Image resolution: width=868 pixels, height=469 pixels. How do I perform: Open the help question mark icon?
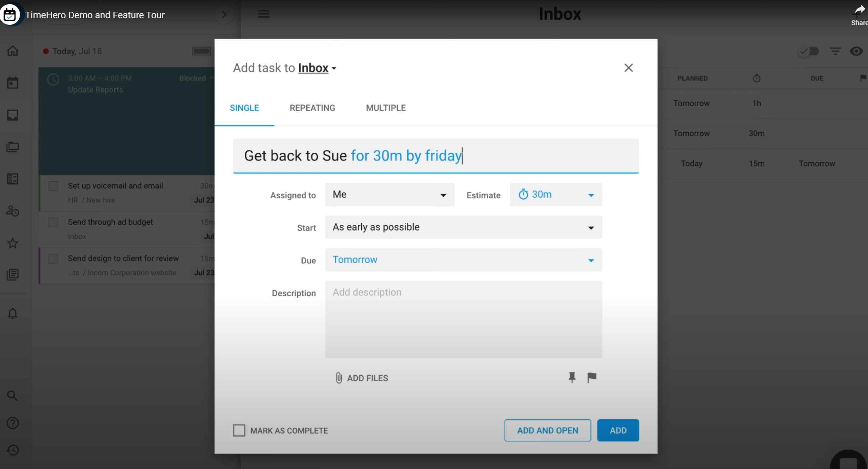tap(13, 423)
